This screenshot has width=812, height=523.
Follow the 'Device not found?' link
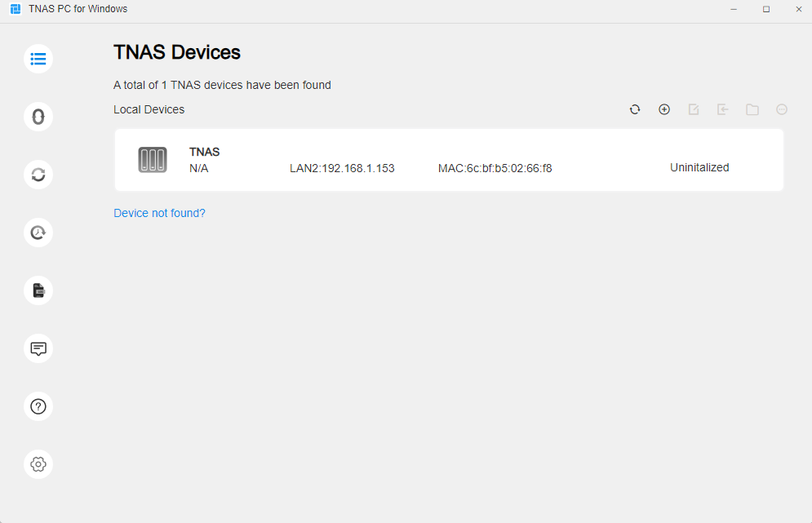(159, 213)
